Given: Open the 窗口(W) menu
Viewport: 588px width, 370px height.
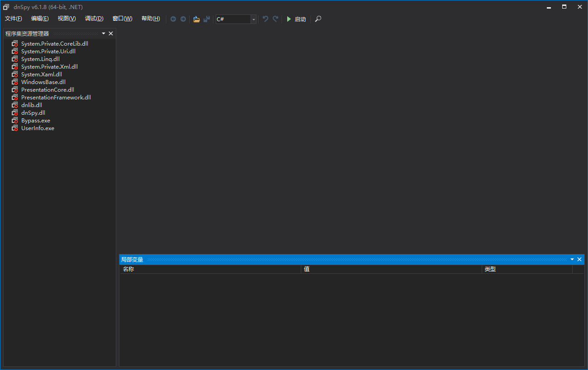Looking at the screenshot, I should (122, 19).
